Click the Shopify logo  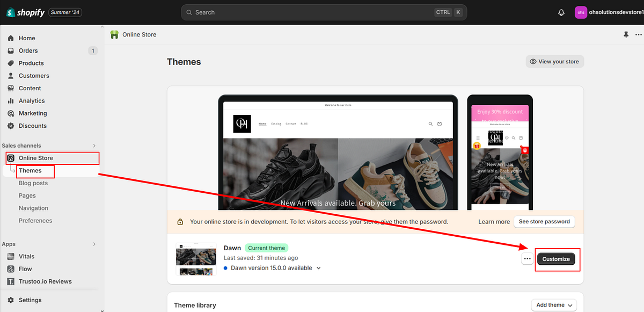tap(25, 12)
